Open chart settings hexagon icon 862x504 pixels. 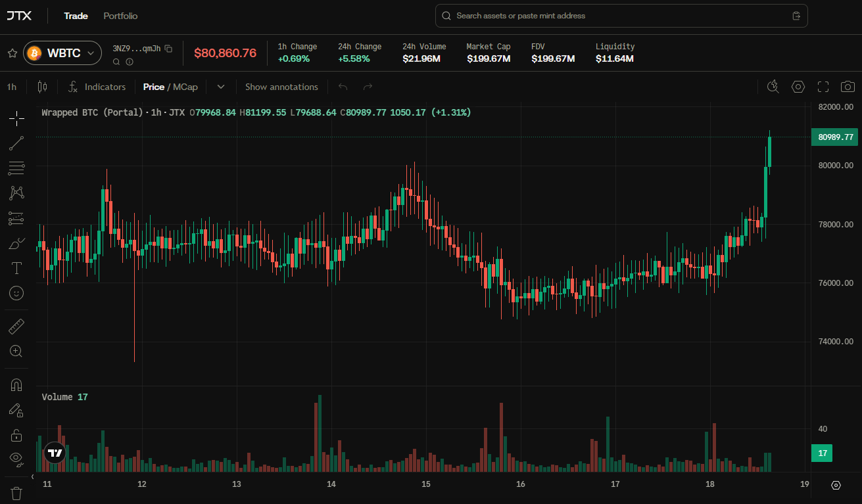pyautogui.click(x=798, y=87)
